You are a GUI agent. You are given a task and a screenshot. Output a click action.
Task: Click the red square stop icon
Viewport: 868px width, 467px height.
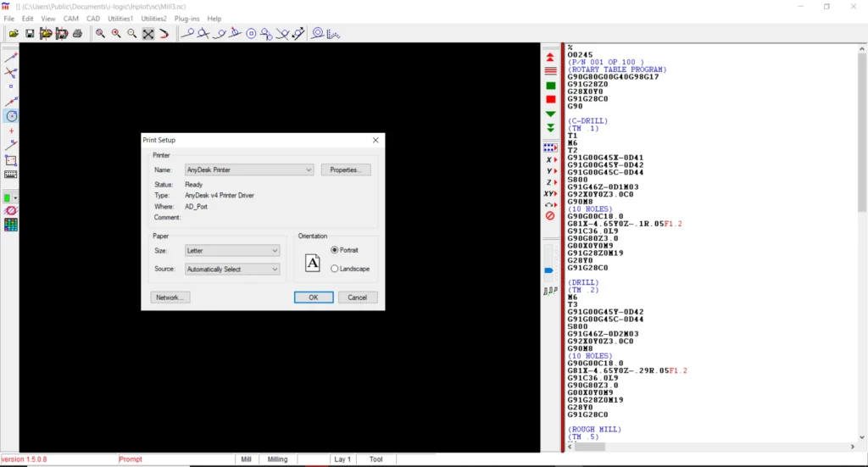tap(551, 100)
